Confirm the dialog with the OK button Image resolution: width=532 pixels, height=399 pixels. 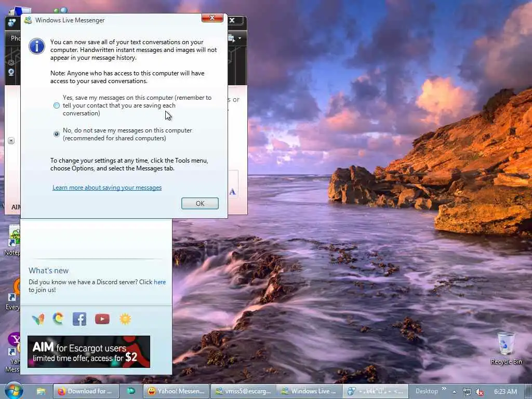(x=200, y=203)
